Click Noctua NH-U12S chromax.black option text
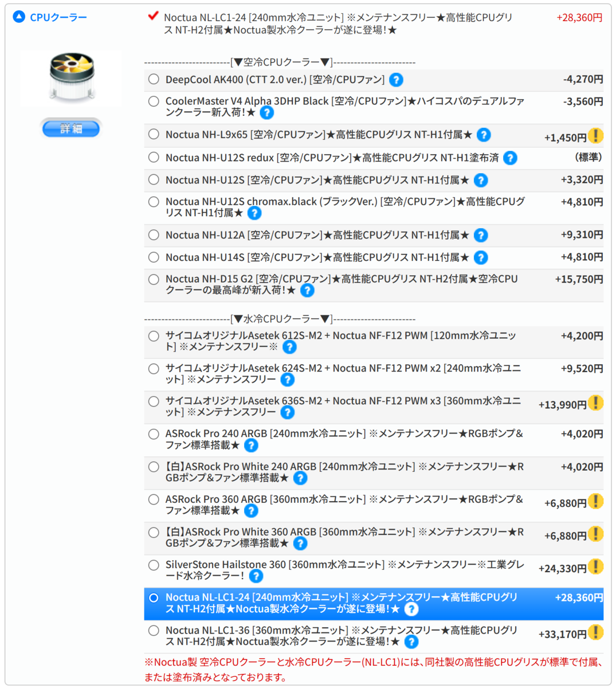616x688 pixels. coord(345,207)
